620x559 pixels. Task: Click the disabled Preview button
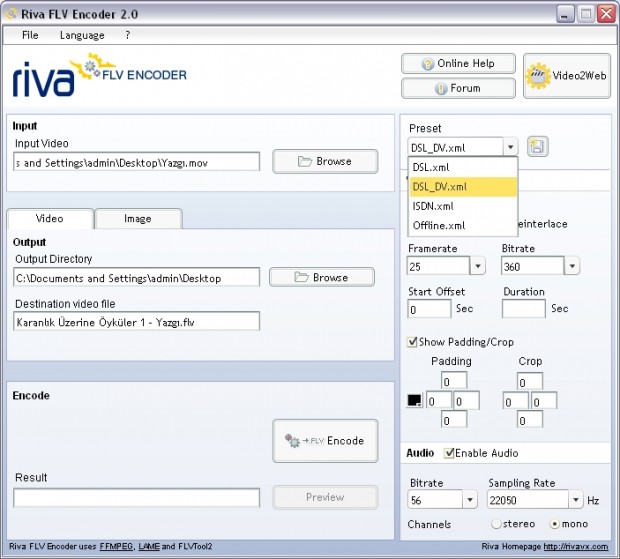click(x=325, y=497)
